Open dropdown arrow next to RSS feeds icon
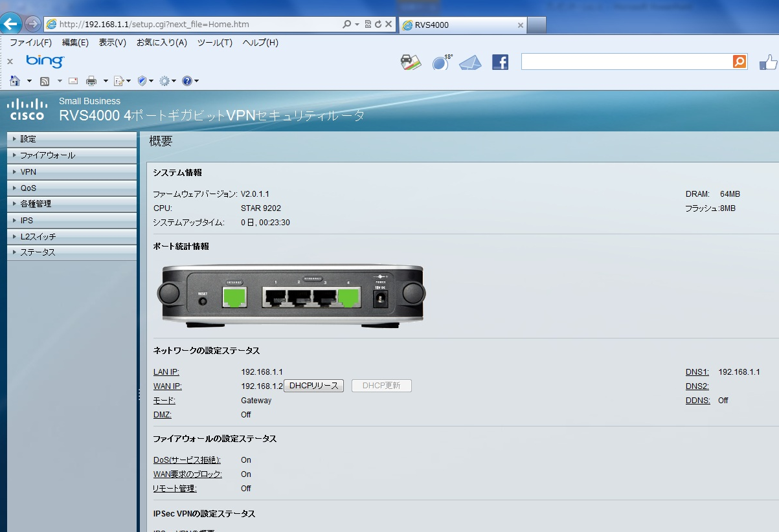 (60, 81)
